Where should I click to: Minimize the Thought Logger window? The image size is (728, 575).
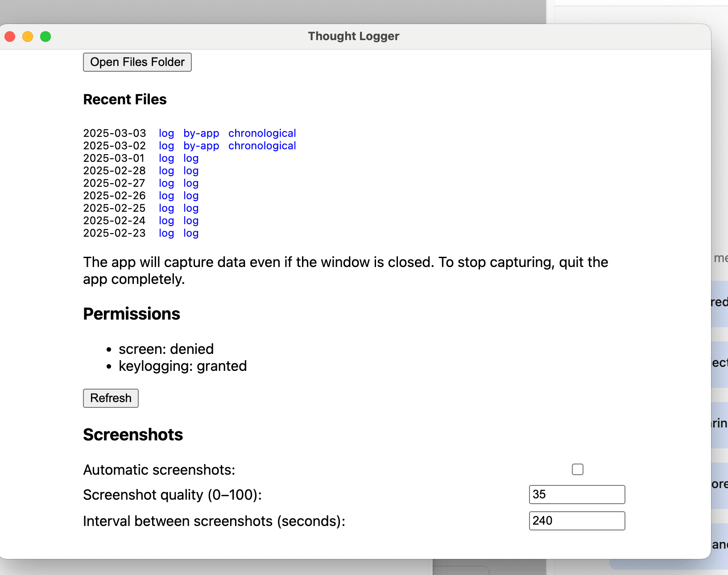point(28,37)
